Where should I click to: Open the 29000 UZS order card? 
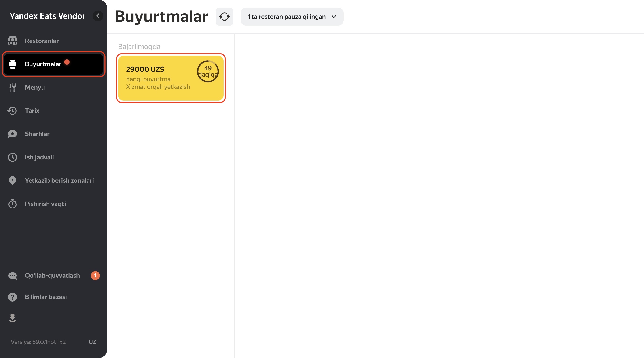click(x=171, y=78)
